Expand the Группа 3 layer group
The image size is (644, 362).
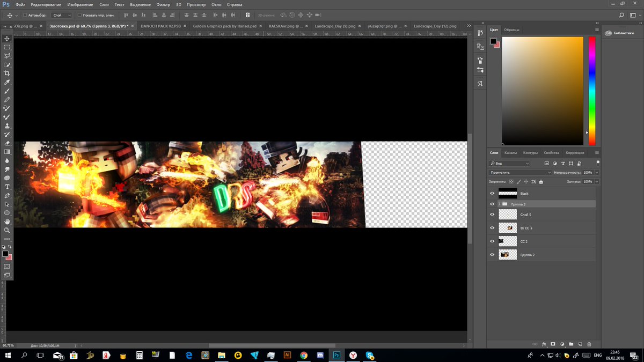tap(501, 204)
